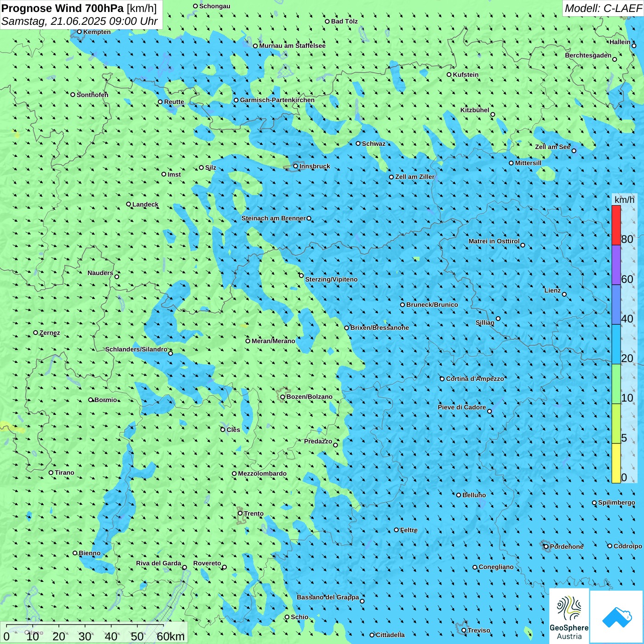644x644 pixels.
Task: Click the Landeck city label
Action: tap(145, 204)
